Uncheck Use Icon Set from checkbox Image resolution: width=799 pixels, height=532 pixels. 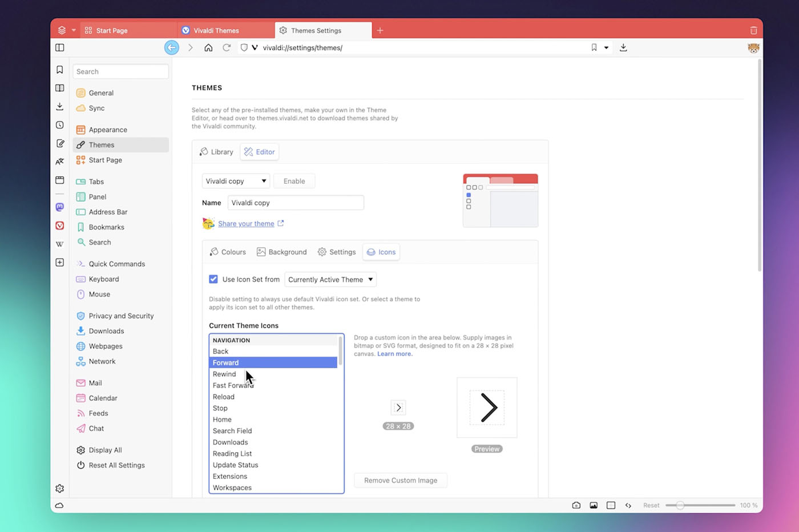tap(213, 279)
